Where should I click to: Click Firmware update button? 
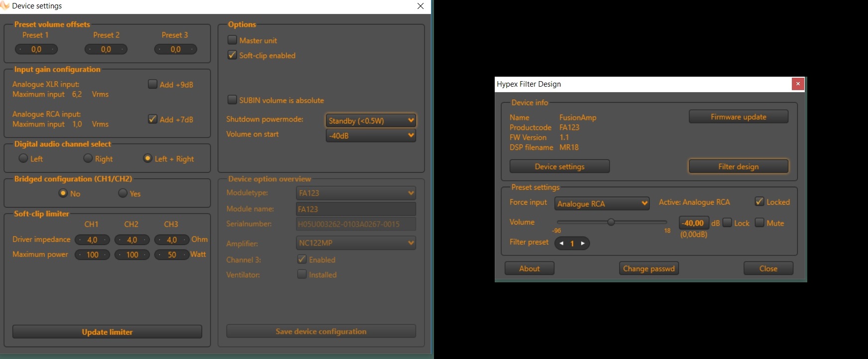point(739,117)
